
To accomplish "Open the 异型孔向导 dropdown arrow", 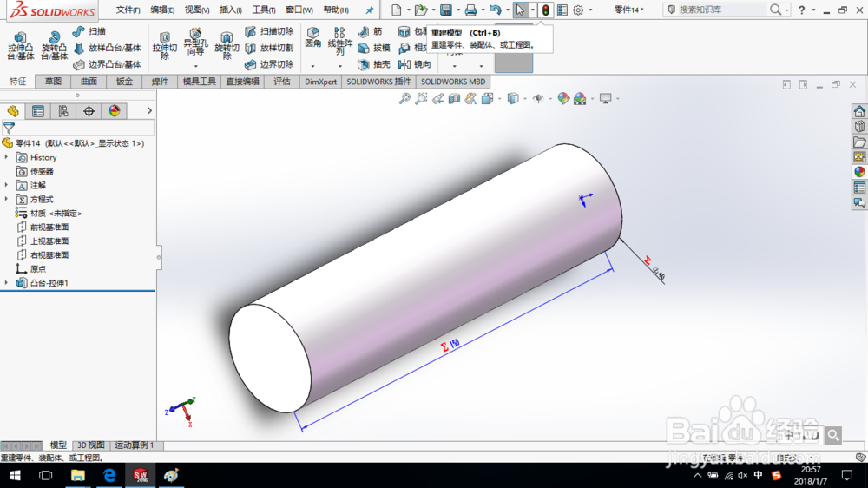I will [195, 66].
